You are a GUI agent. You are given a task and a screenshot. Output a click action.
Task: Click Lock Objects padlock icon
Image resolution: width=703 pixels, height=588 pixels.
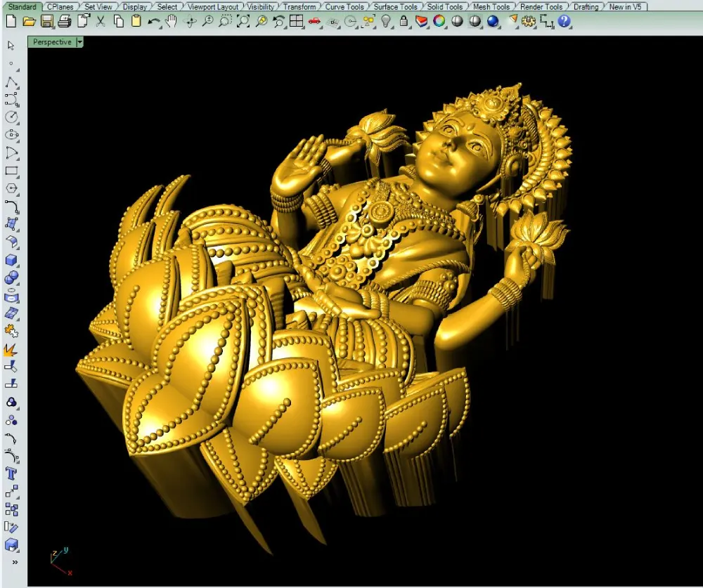[x=404, y=21]
